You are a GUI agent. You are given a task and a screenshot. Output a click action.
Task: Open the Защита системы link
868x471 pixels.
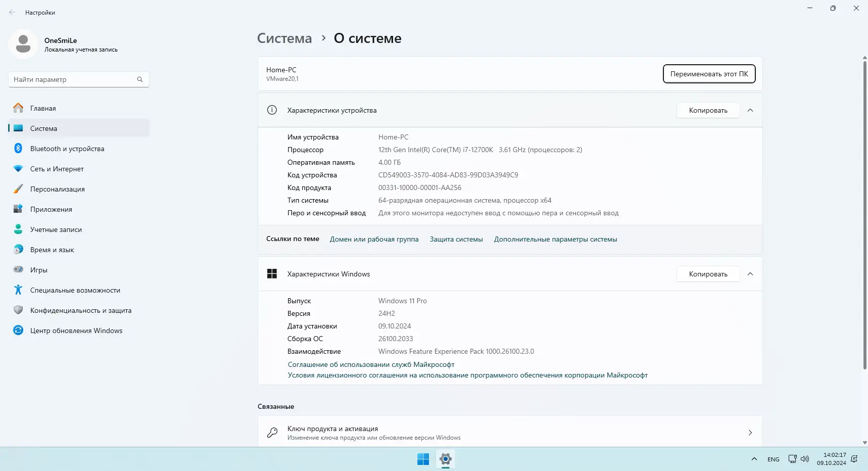point(456,239)
